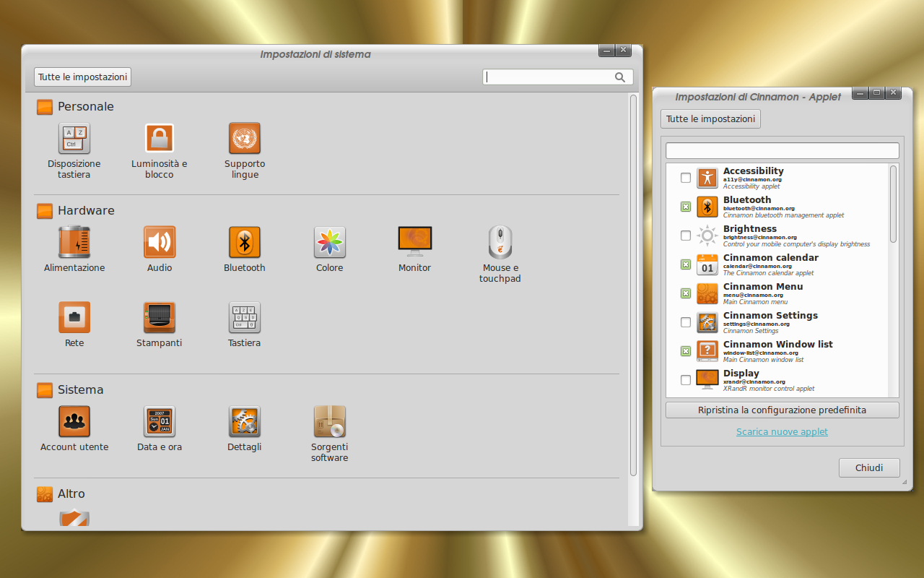The image size is (924, 578).
Task: Follow the Scarica nuove applet link
Action: pos(783,431)
